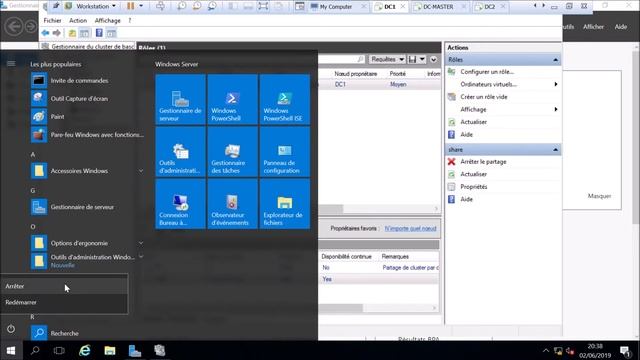Screen dimensions: 640x360
Task: Click Nœud propriétaire column header
Action: (356, 73)
